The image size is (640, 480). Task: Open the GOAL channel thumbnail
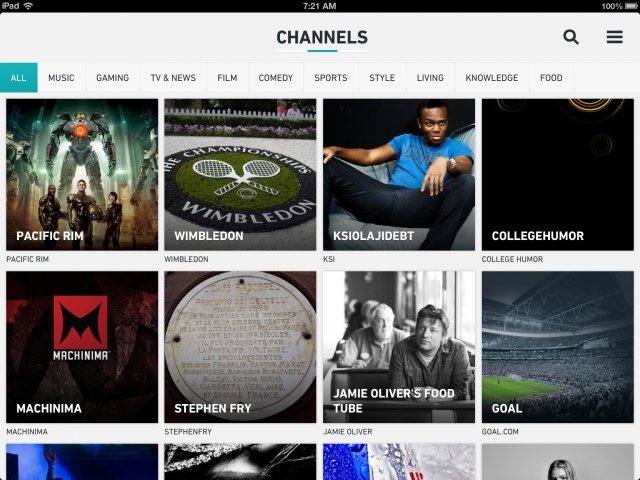pos(558,347)
